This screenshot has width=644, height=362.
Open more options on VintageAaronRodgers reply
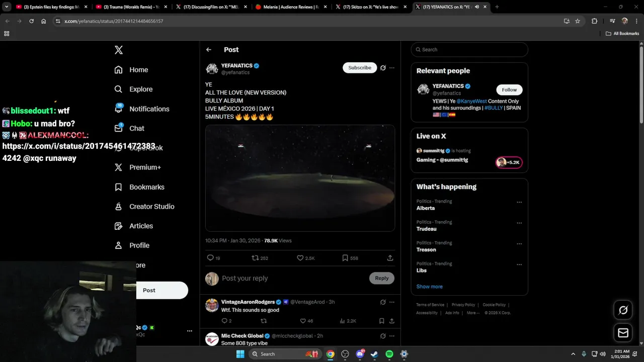[x=392, y=302]
